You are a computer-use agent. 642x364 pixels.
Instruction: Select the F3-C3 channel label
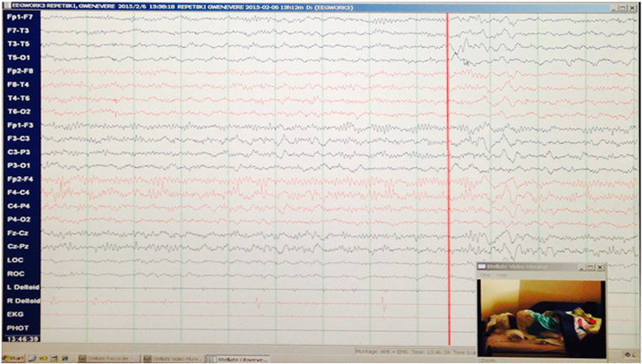19,139
